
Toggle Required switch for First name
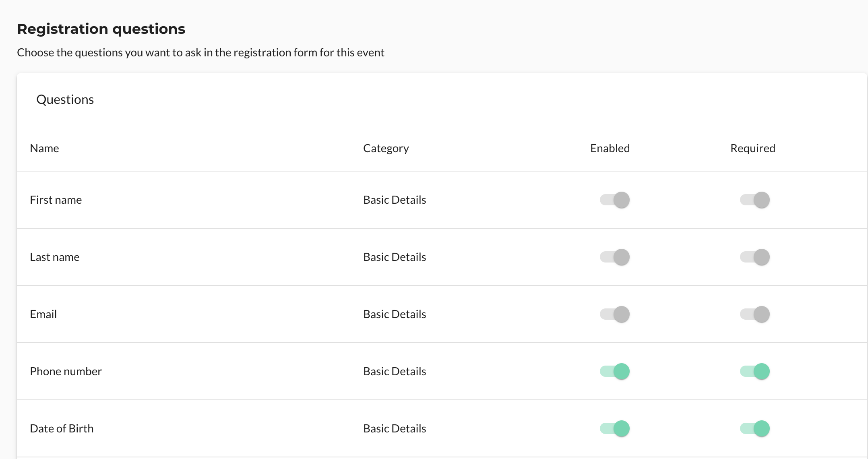pyautogui.click(x=754, y=200)
